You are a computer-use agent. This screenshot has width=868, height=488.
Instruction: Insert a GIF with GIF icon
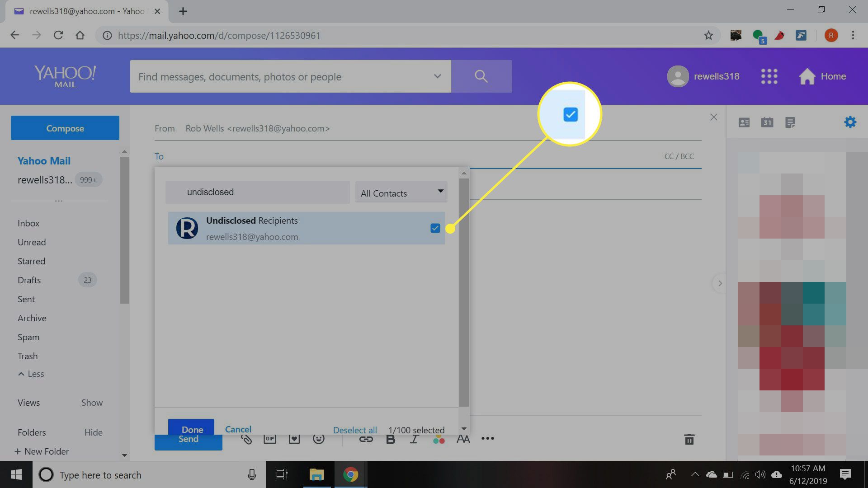click(x=270, y=439)
